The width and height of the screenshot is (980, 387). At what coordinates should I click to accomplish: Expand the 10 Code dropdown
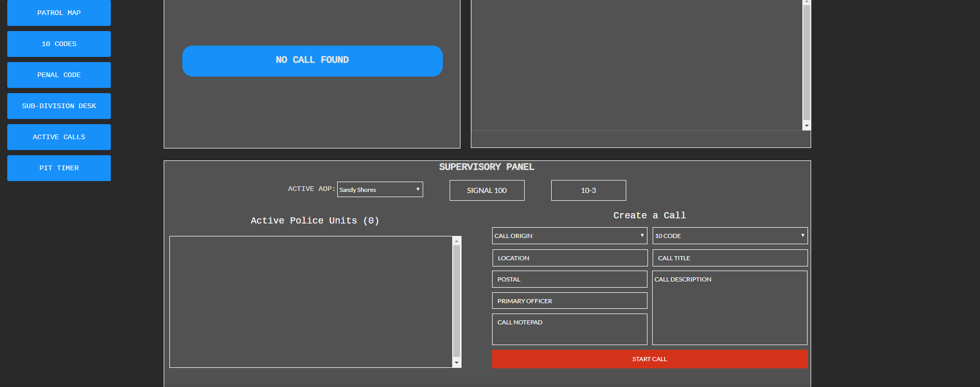(730, 236)
